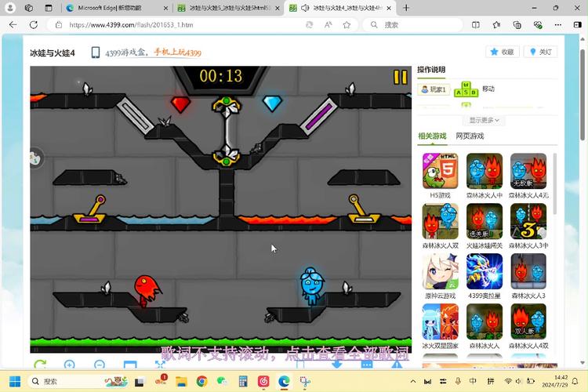
Task: Switch to the Microsoft Edge 新增功能 tab
Action: click(114, 8)
